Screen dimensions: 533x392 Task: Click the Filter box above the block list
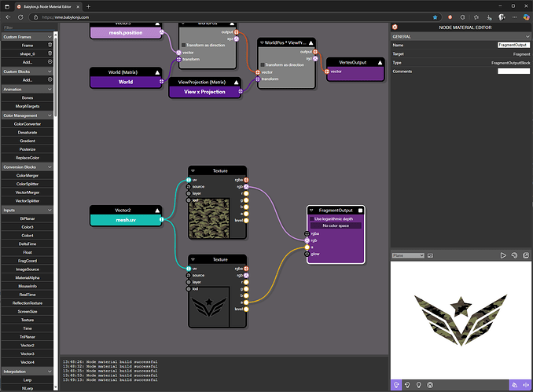pos(28,27)
